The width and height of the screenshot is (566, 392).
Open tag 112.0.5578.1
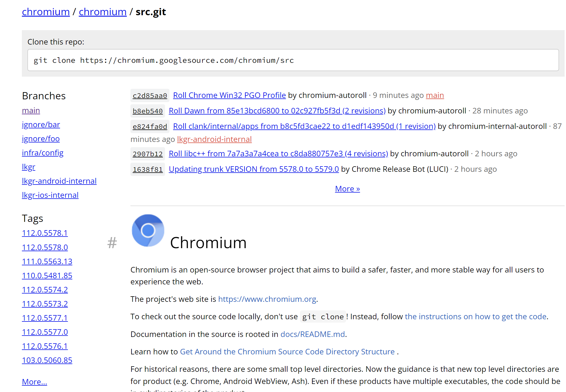click(45, 233)
